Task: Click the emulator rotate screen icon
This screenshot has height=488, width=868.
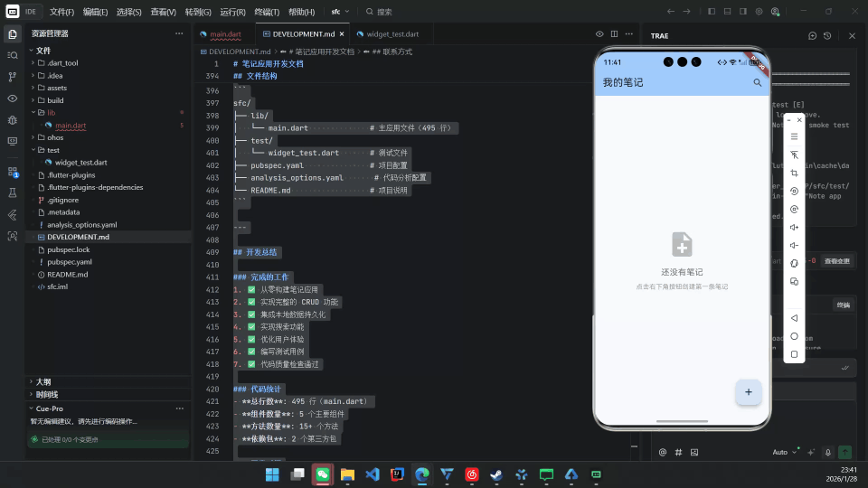Action: (795, 263)
